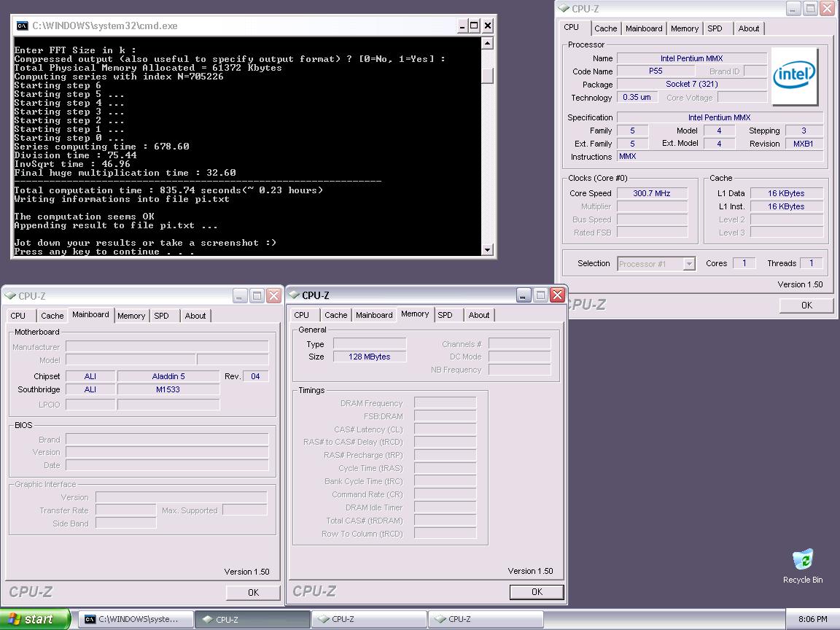The height and width of the screenshot is (630, 840).
Task: Click the chipset Rev. value 04
Action: point(255,376)
